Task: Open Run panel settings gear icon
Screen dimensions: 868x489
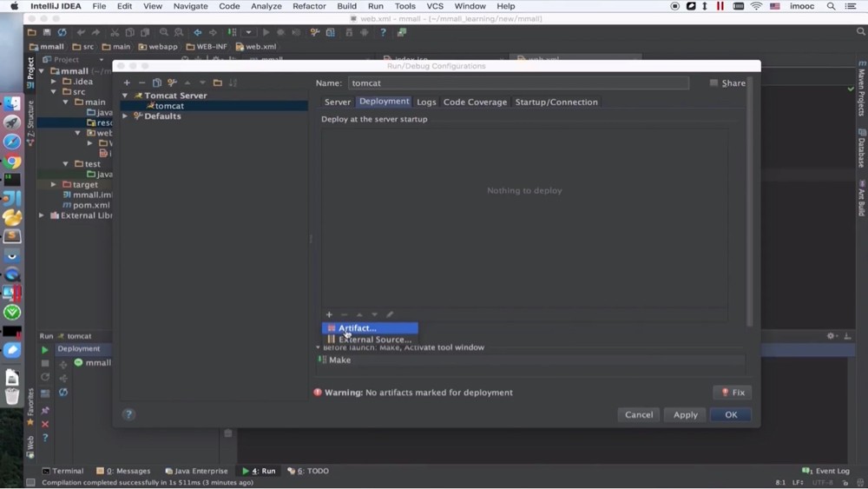Action: (x=831, y=335)
